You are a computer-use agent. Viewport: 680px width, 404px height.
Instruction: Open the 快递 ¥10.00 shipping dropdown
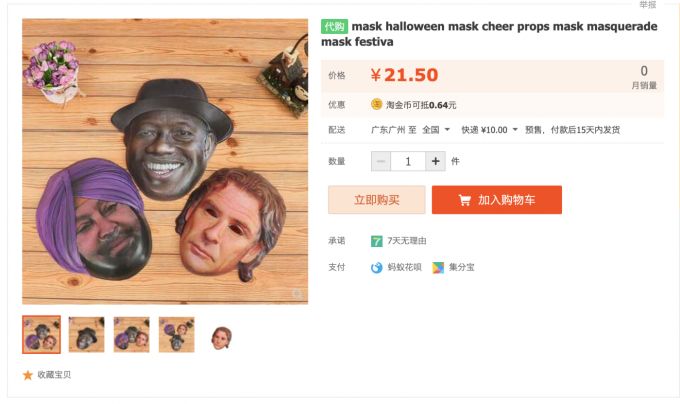[x=490, y=130]
